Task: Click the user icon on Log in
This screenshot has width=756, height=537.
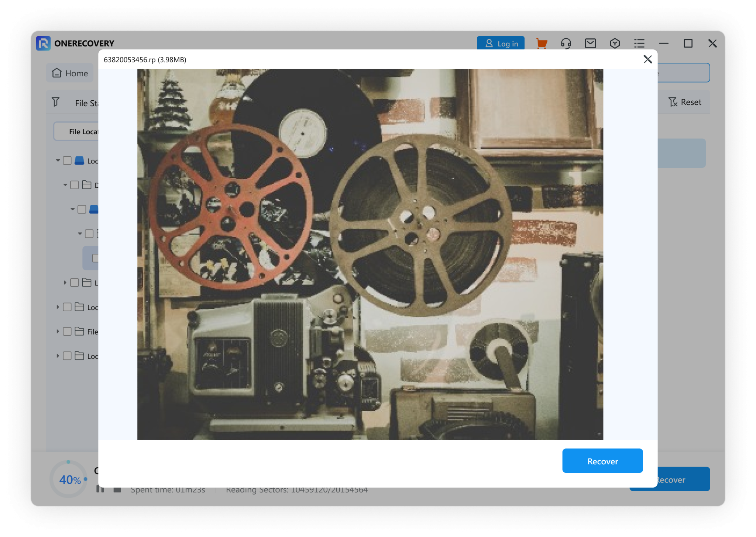Action: click(489, 44)
